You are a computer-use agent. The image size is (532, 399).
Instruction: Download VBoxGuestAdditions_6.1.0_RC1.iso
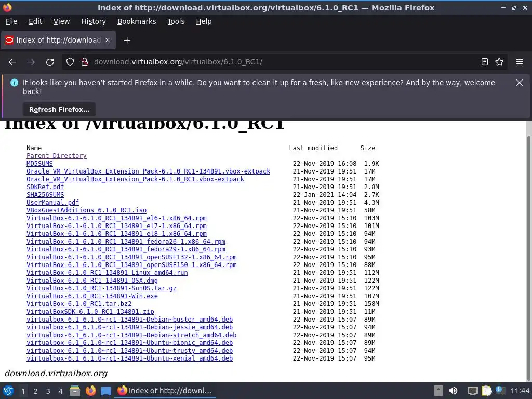click(x=87, y=210)
